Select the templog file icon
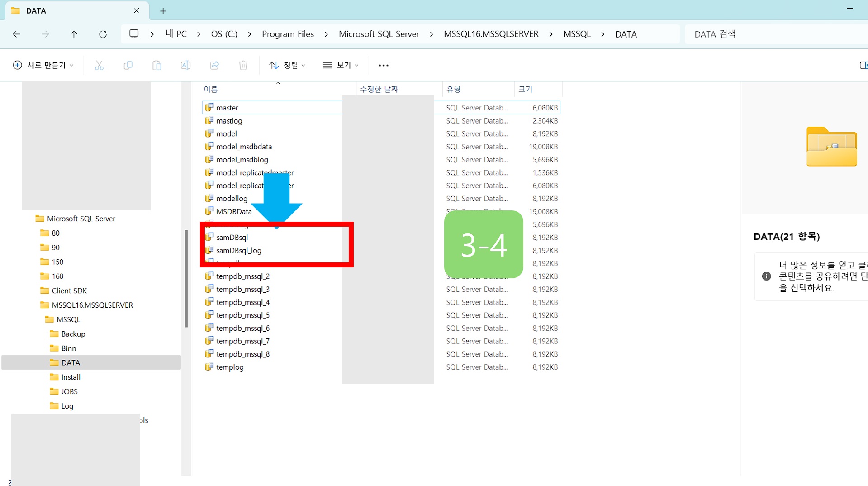The height and width of the screenshot is (486, 868). (x=209, y=367)
